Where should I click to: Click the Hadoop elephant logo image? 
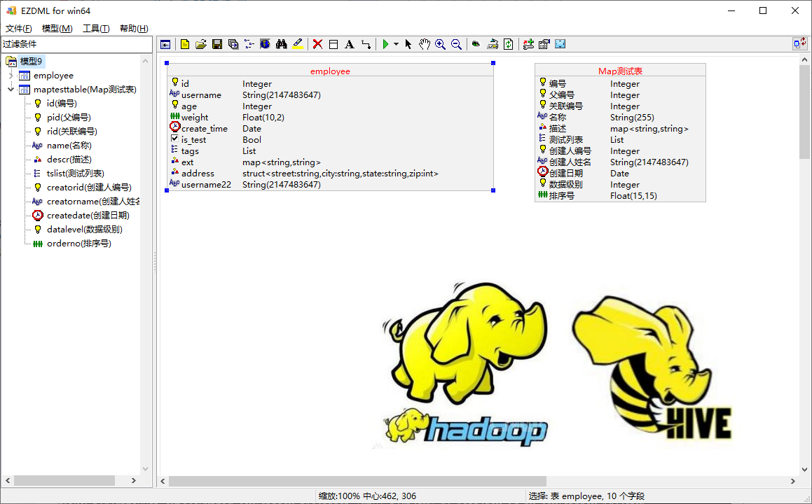465,364
